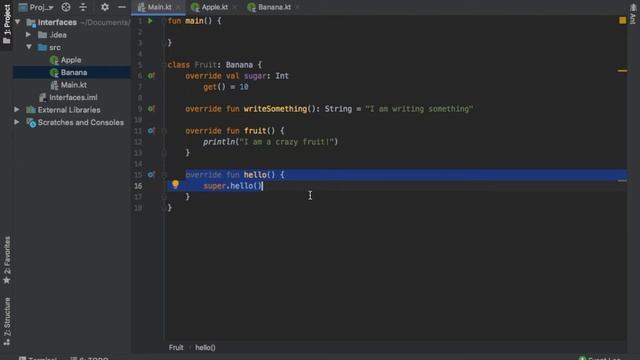This screenshot has height=360, width=640.
Task: Switch to the Banana.kt editor tab
Action: [x=274, y=7]
